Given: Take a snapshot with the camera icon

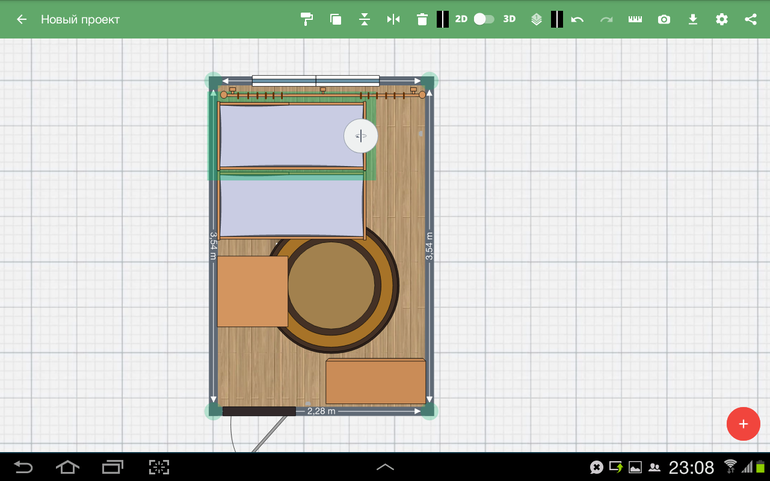Looking at the screenshot, I should point(664,19).
